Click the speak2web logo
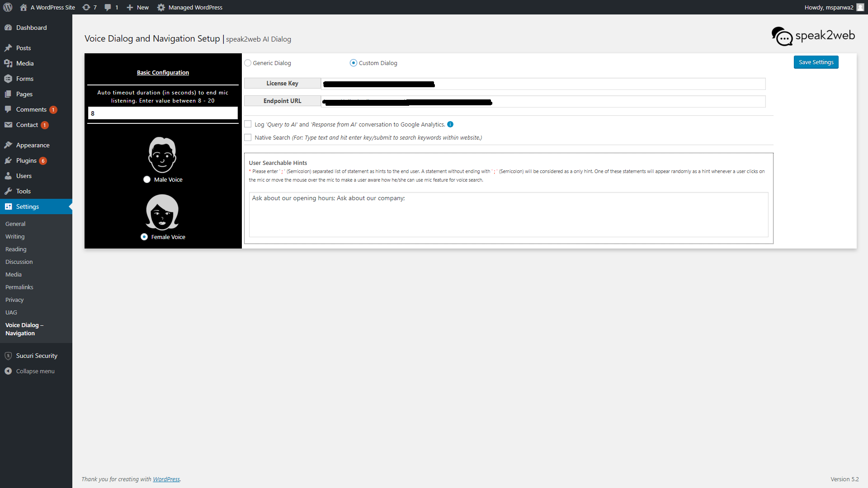Image resolution: width=868 pixels, height=488 pixels. [x=813, y=36]
